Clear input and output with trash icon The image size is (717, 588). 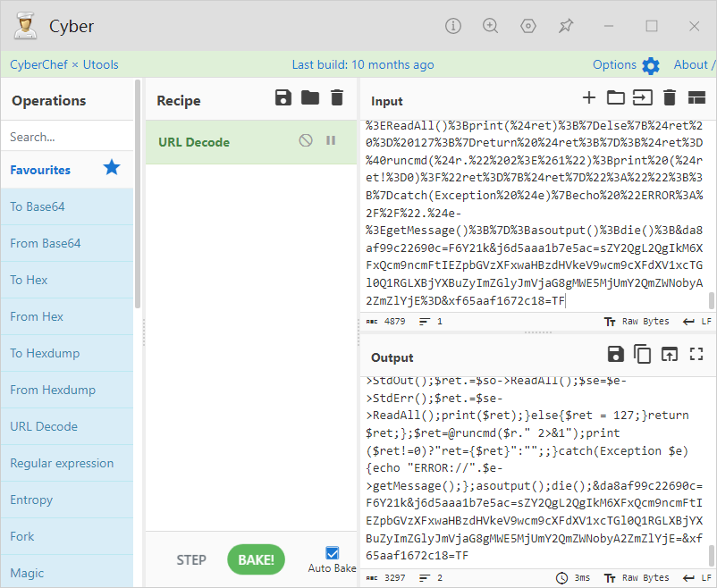[x=670, y=97]
